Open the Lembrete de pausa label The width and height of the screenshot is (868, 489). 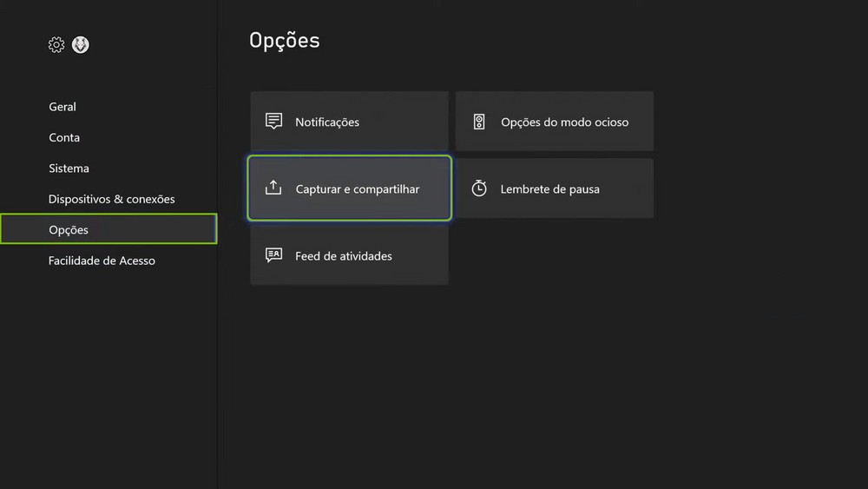point(549,189)
